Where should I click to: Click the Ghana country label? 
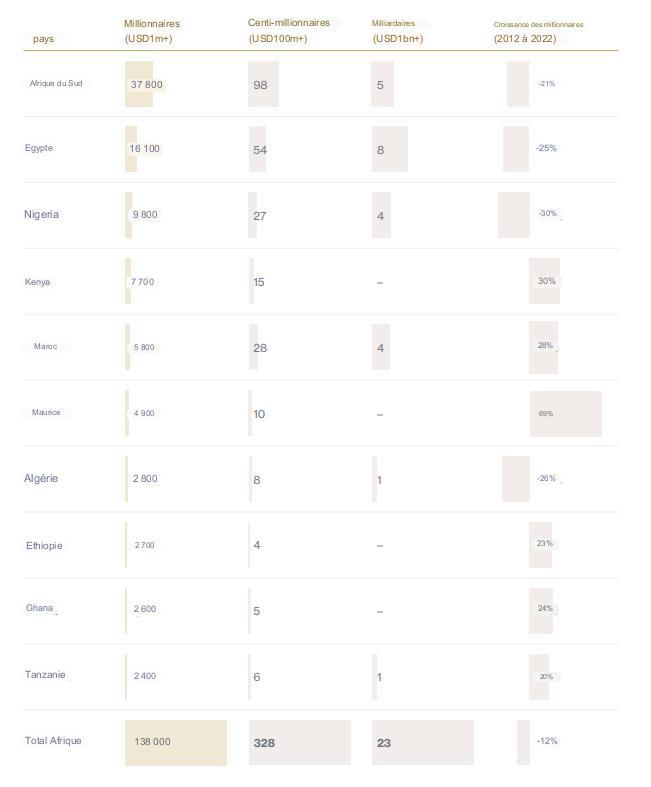(39, 608)
